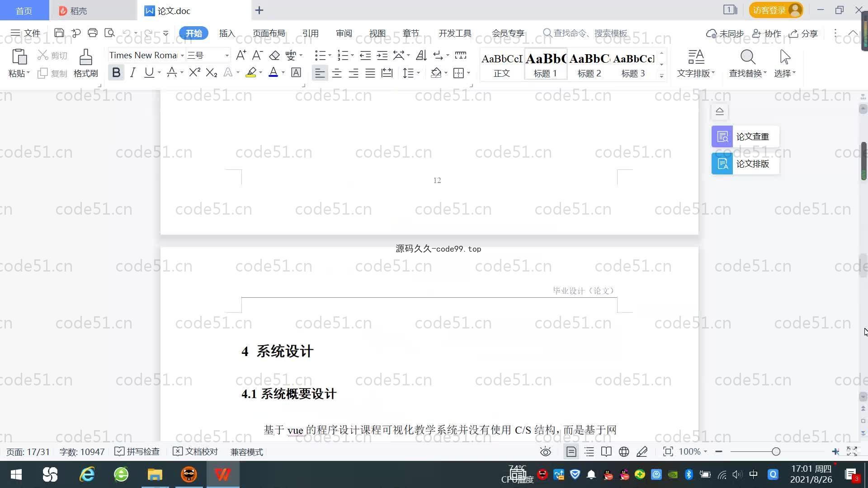Click the search commands field

pyautogui.click(x=585, y=33)
